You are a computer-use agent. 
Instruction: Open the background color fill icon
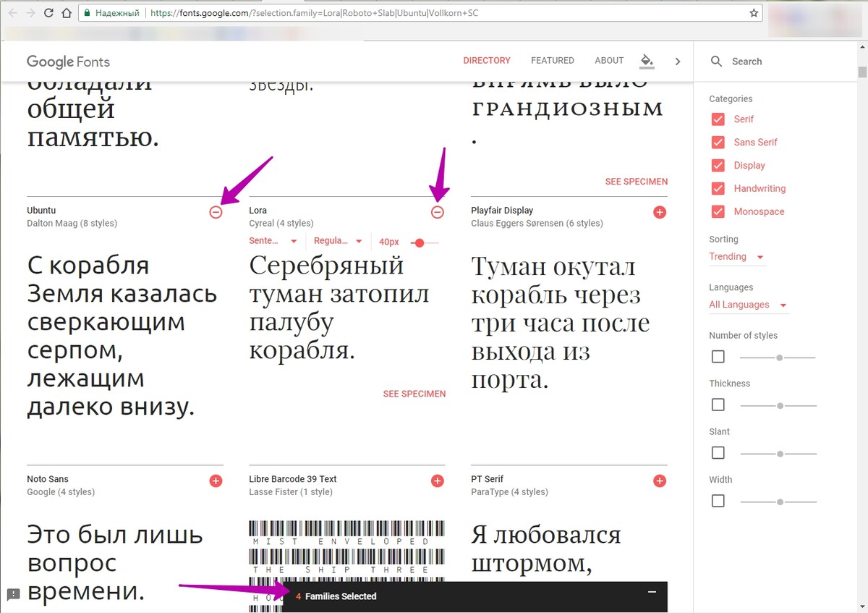click(x=647, y=61)
